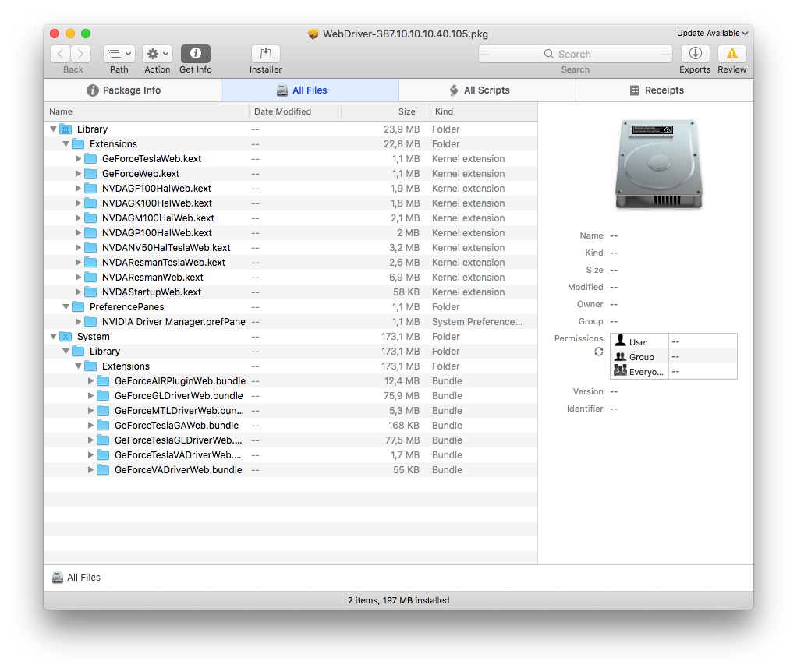Click the permissions refresh icon
This screenshot has height=672, width=797.
coord(599,352)
